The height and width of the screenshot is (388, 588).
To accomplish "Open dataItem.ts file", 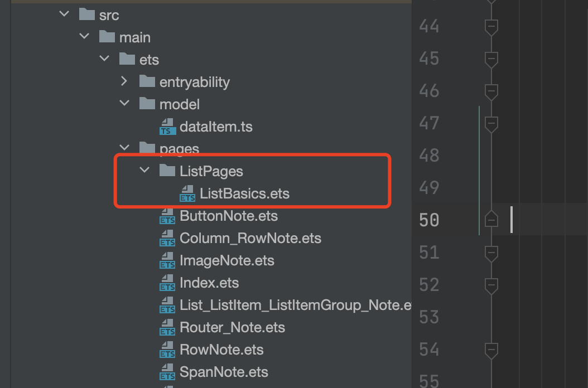I will point(216,127).
